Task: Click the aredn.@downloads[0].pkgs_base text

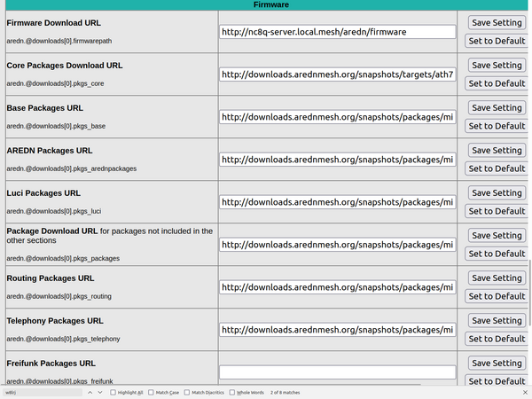Action: [x=56, y=126]
